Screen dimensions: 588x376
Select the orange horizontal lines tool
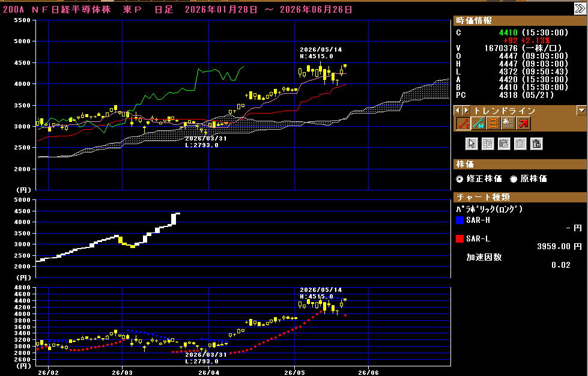tap(493, 123)
